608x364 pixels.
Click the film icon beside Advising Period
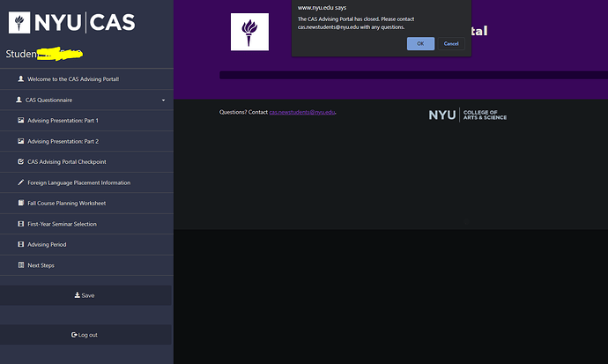point(21,244)
